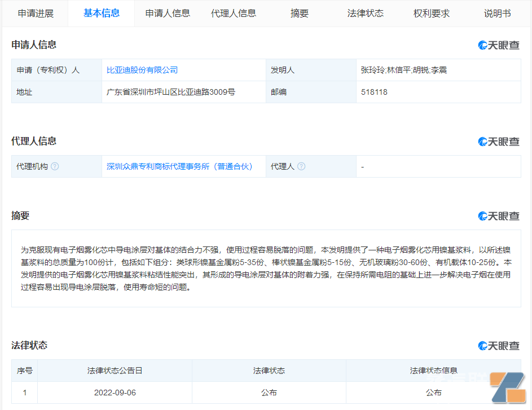Open the 权利要求 tab
The width and height of the screenshot is (532, 410).
point(432,14)
